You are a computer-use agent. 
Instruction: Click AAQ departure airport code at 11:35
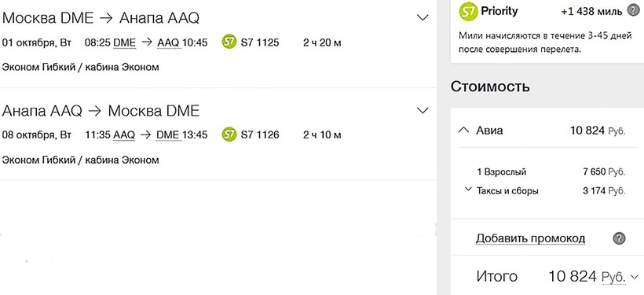tap(124, 135)
